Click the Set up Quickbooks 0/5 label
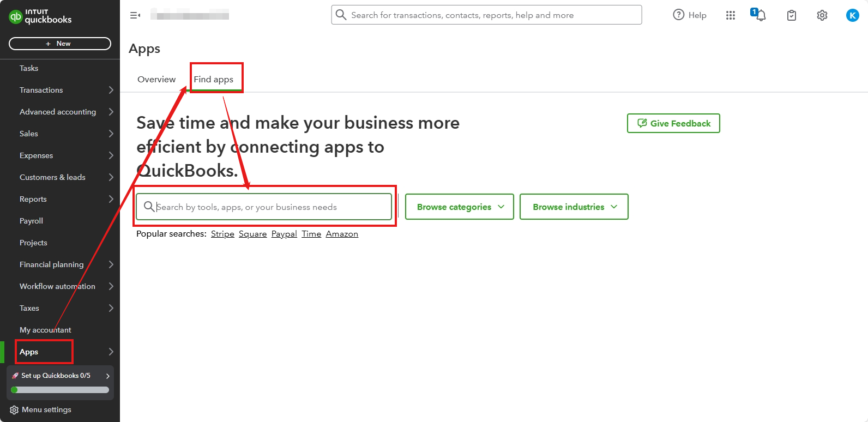 (x=56, y=376)
